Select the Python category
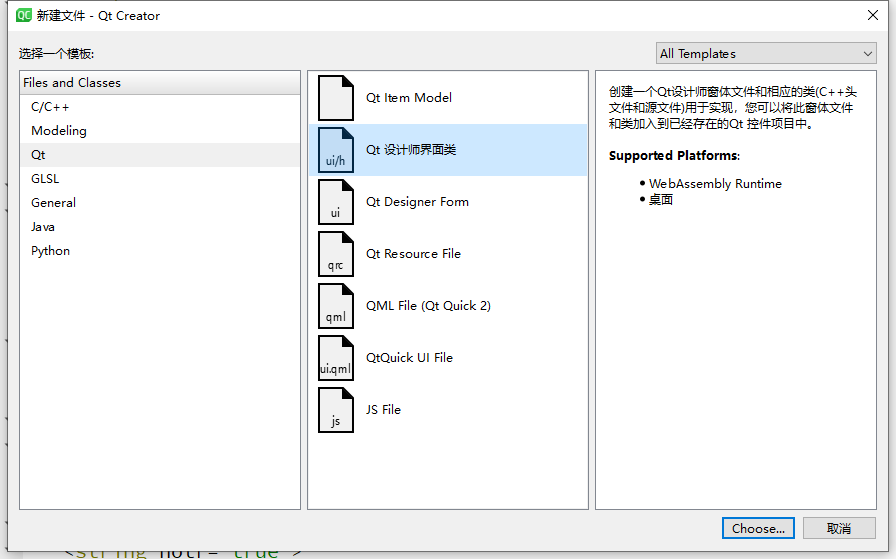 coord(160,251)
